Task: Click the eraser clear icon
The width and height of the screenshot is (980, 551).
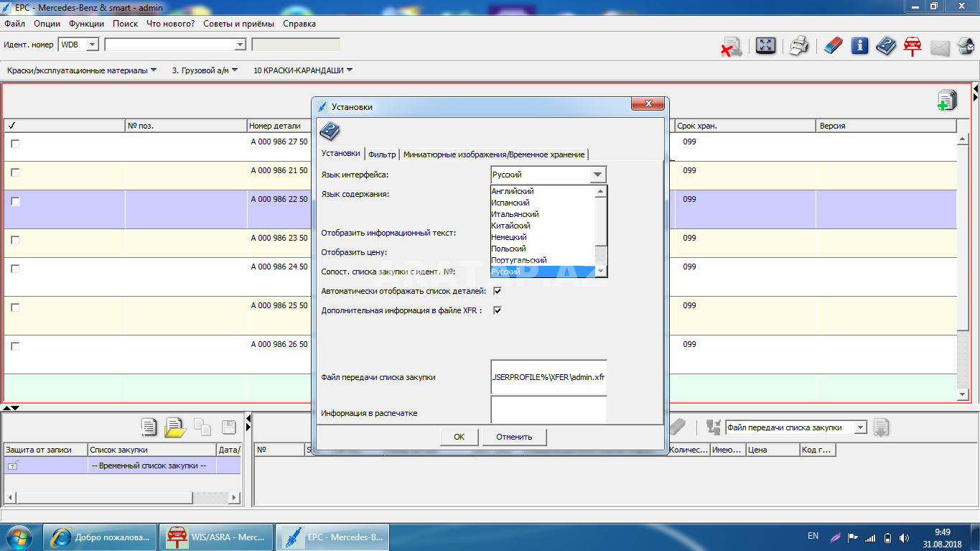Action: (832, 47)
